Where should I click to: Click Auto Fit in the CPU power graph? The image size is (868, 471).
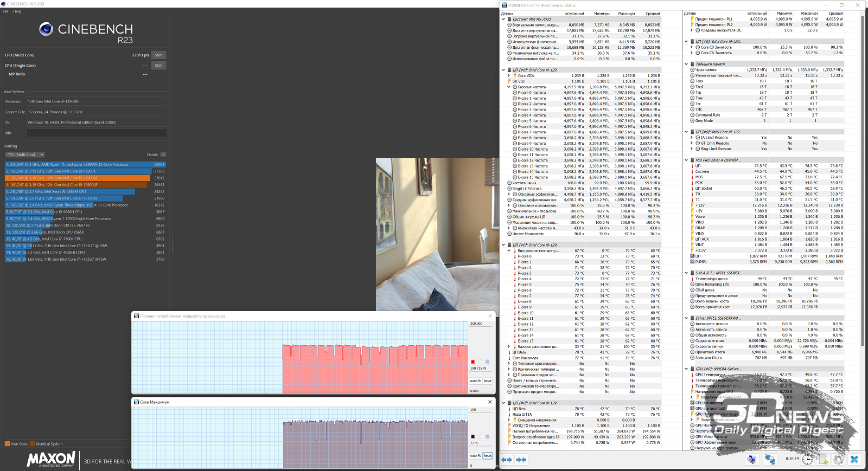[475, 380]
